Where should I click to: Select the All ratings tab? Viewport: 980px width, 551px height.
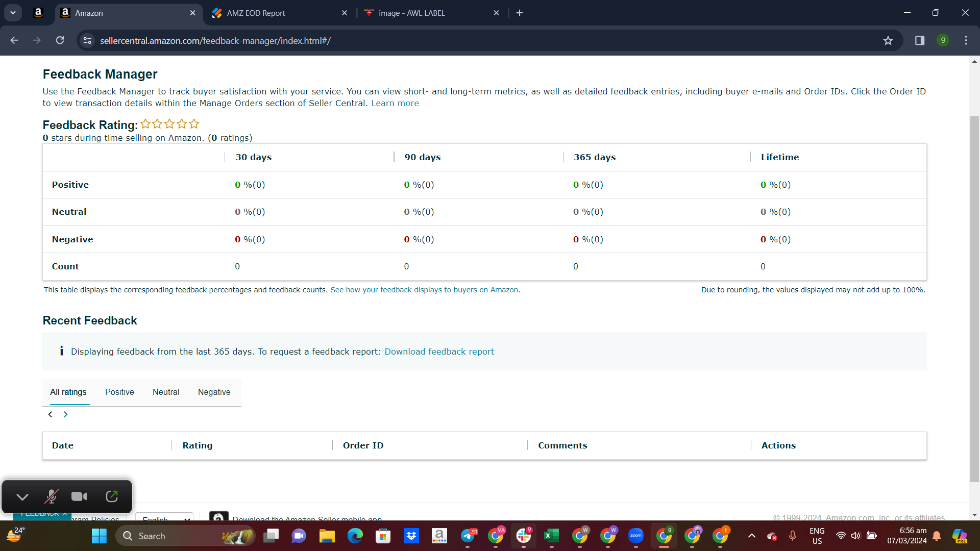(x=68, y=392)
